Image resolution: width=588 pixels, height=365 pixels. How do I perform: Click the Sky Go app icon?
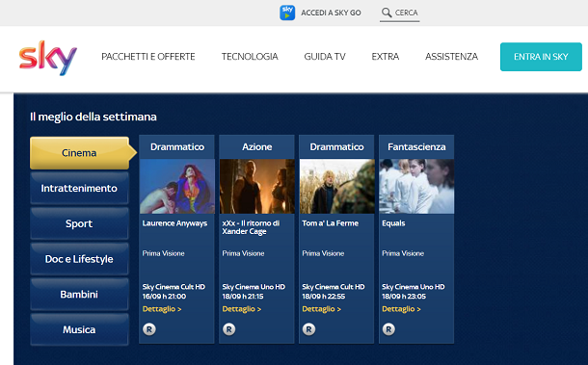287,13
